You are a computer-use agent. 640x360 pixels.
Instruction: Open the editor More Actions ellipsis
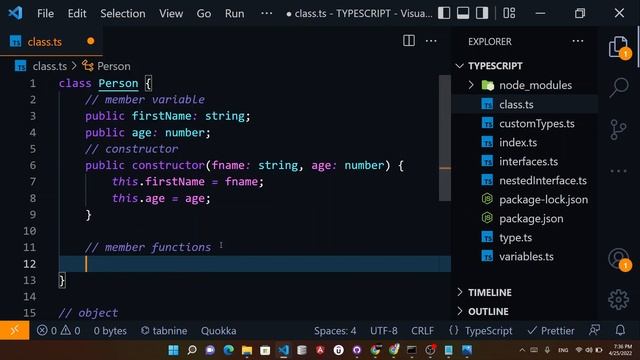coord(431,41)
